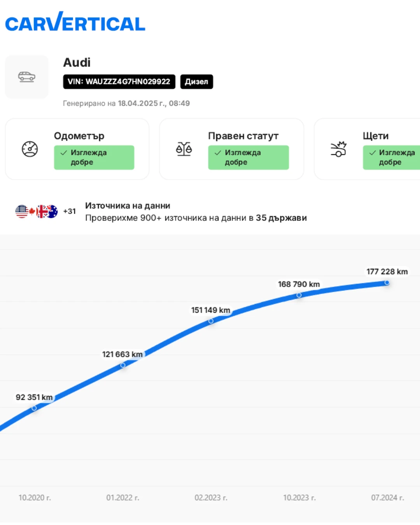The width and height of the screenshot is (420, 525).
Task: Click the 121 663 km data point
Action: (123, 365)
